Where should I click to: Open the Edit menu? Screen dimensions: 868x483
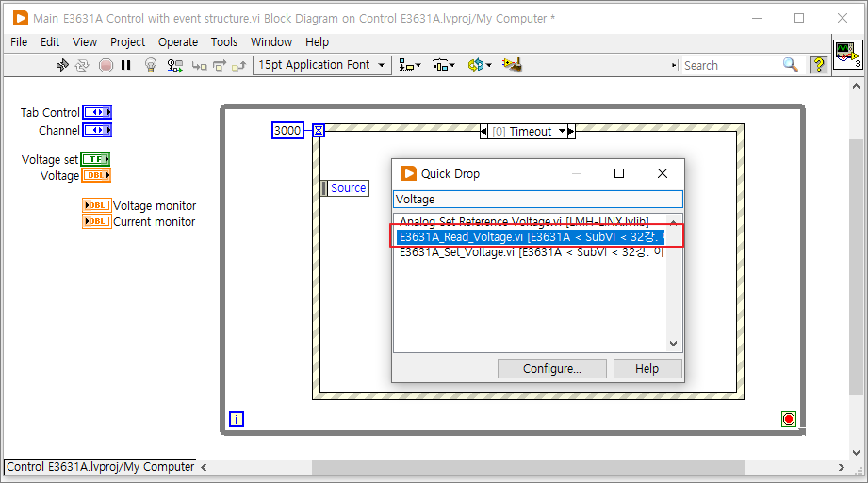coord(50,42)
